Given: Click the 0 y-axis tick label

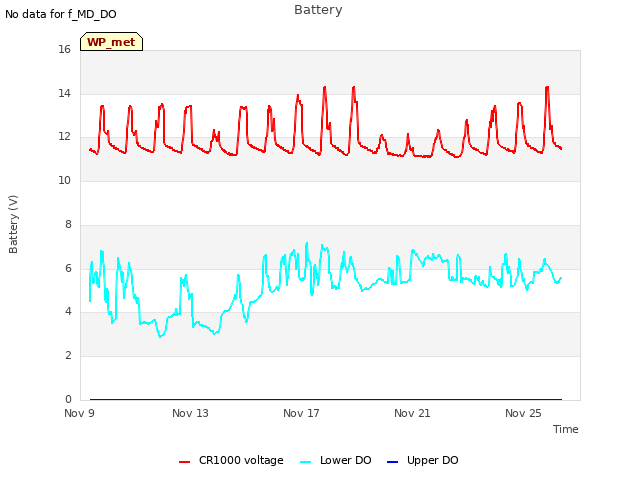Looking at the screenshot, I should [68, 399].
